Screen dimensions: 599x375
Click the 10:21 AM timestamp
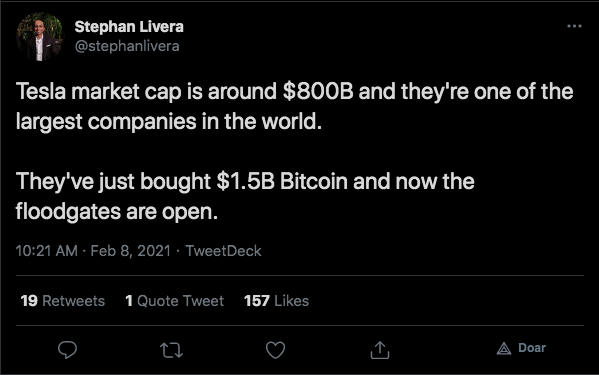[x=47, y=251]
